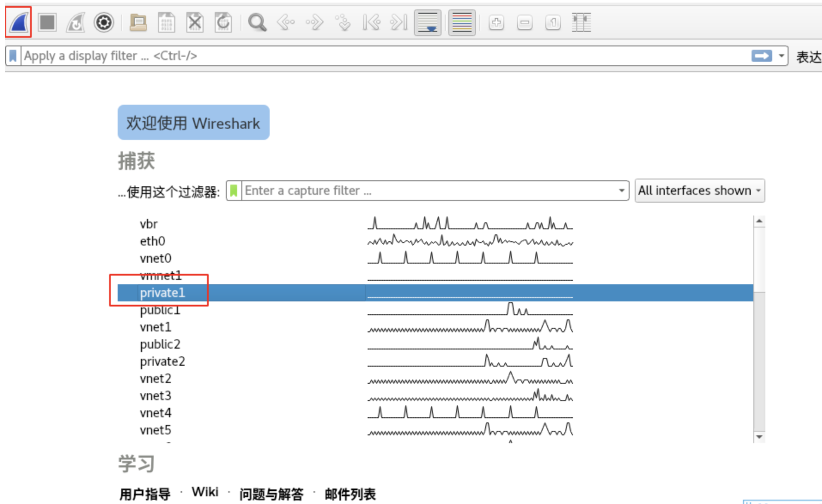822x504 pixels.
Task: Open capture options gear icon
Action: tap(104, 22)
